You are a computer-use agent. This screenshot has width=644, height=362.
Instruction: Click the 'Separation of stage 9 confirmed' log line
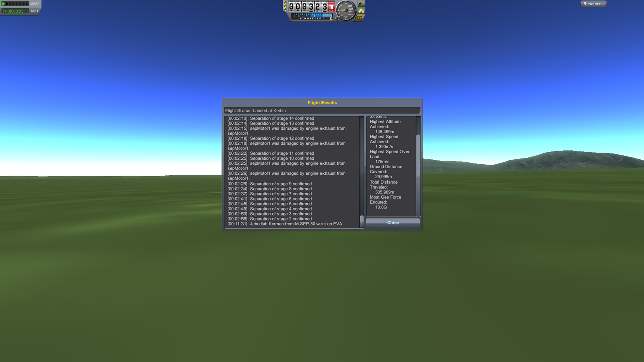pos(270,184)
